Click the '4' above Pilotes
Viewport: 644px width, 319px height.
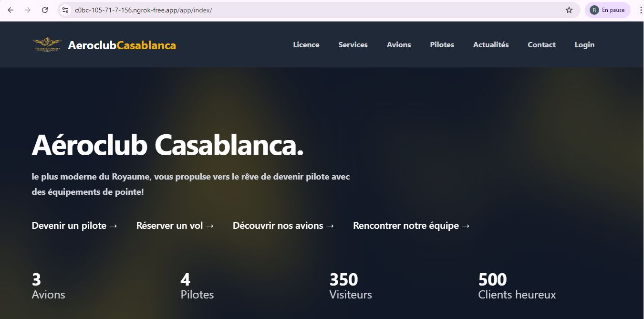point(186,279)
